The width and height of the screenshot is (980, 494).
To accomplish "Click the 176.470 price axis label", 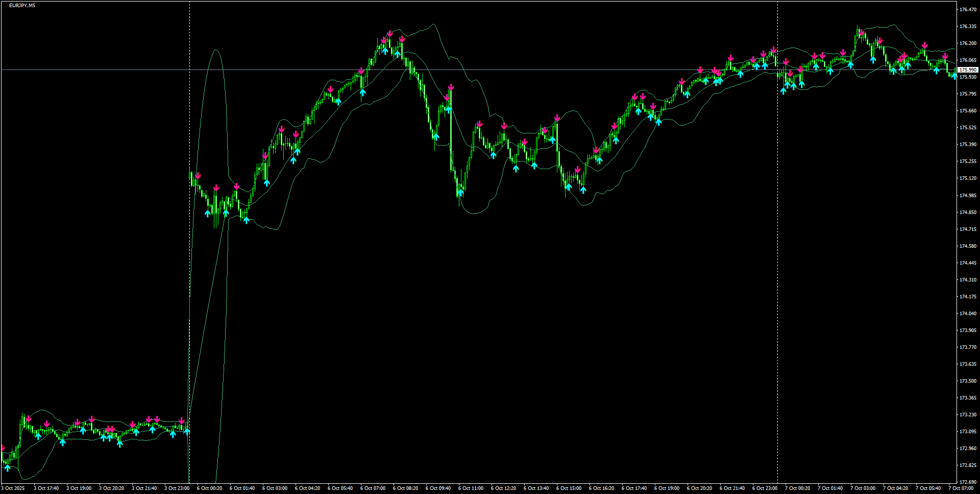I will (x=968, y=10).
